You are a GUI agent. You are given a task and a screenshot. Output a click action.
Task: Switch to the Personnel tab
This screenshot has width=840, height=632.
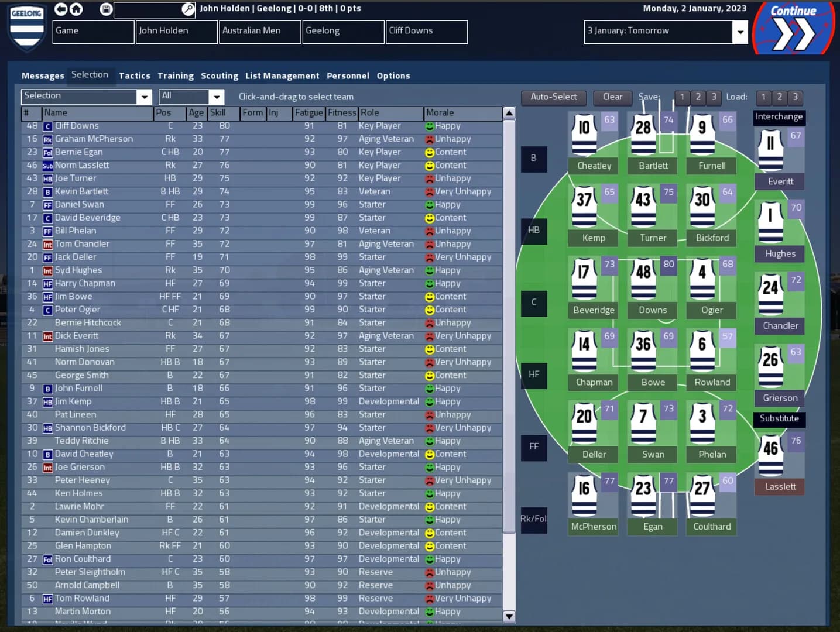click(x=348, y=76)
